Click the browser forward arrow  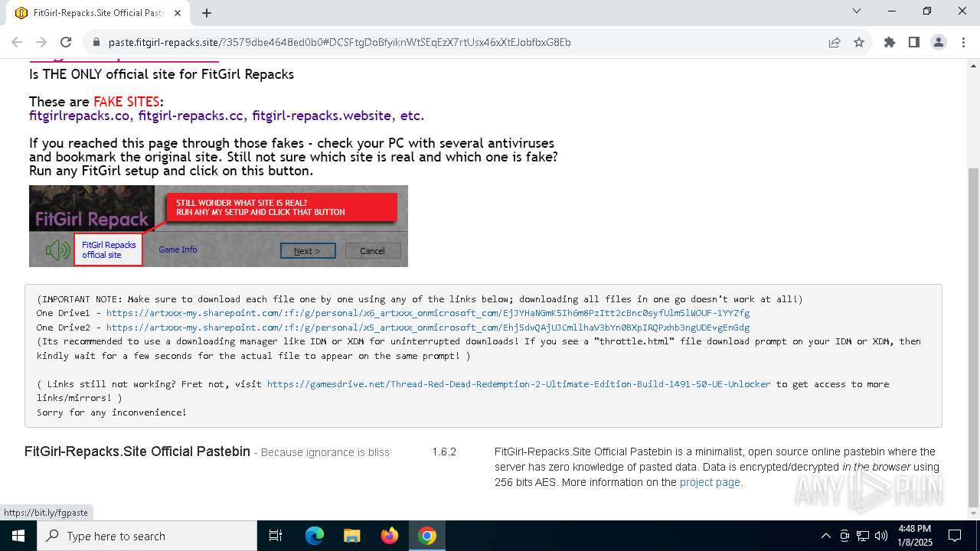pos(41,42)
